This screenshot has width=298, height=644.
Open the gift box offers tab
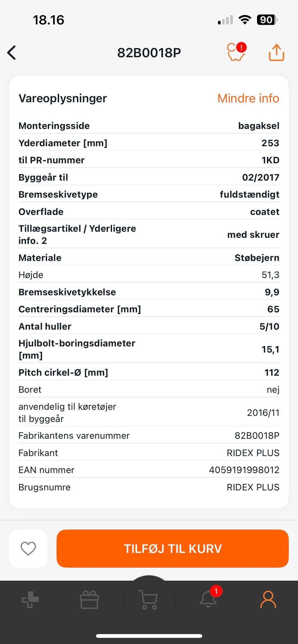coord(89,600)
